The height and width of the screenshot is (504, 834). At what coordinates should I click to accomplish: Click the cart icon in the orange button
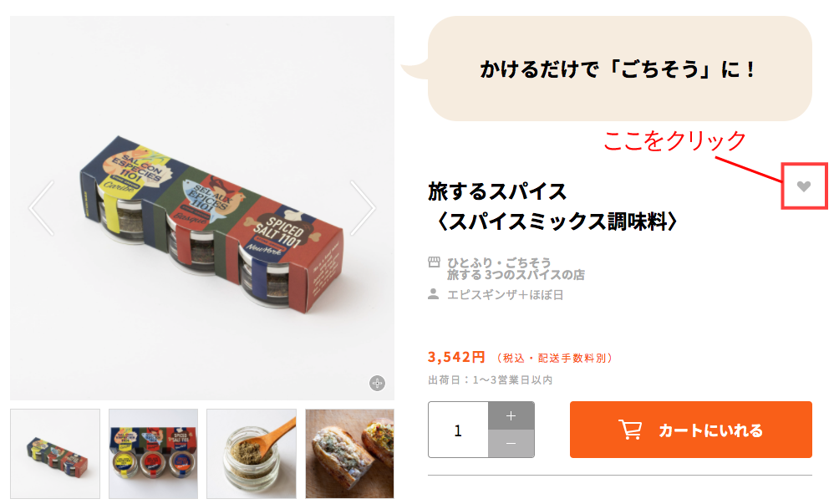coord(630,429)
